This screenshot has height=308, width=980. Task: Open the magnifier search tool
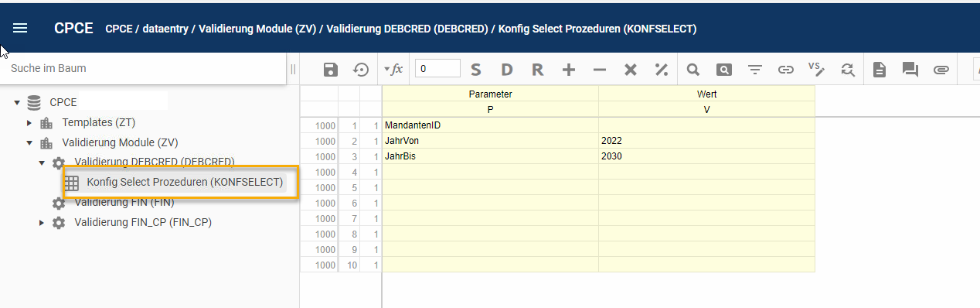(693, 70)
